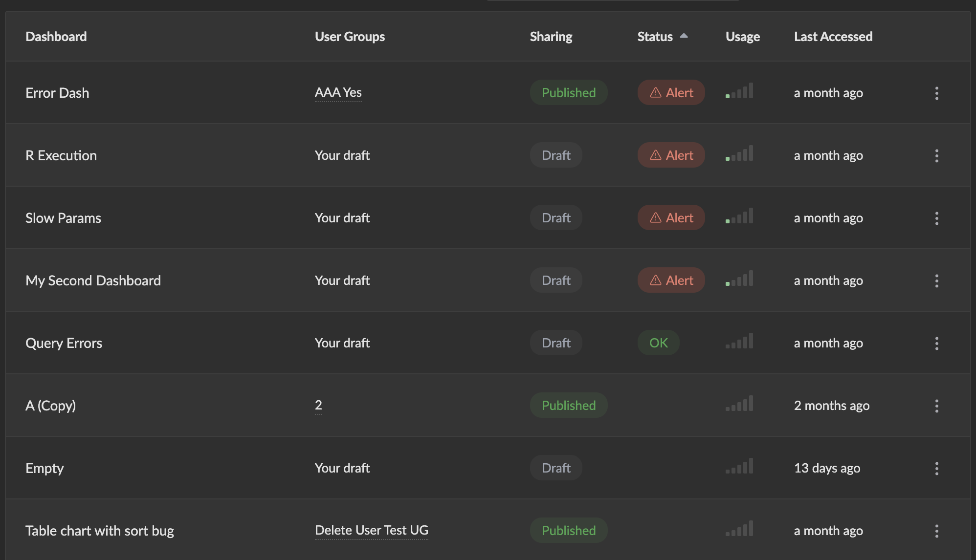Image resolution: width=976 pixels, height=560 pixels.
Task: Sort by the Usage column header
Action: click(743, 37)
